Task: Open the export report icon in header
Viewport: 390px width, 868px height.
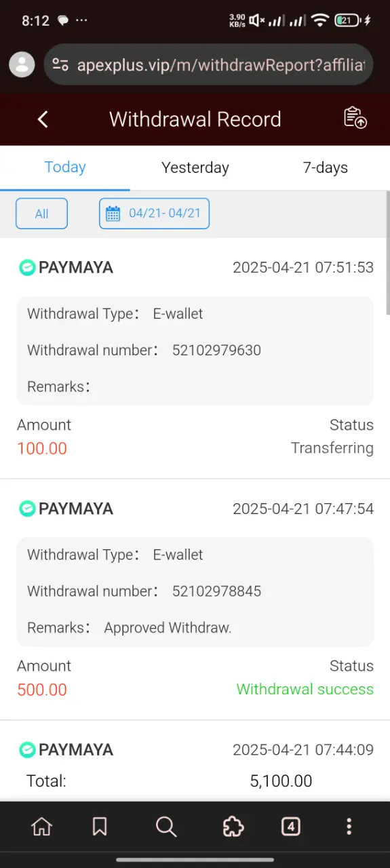Action: (x=355, y=118)
